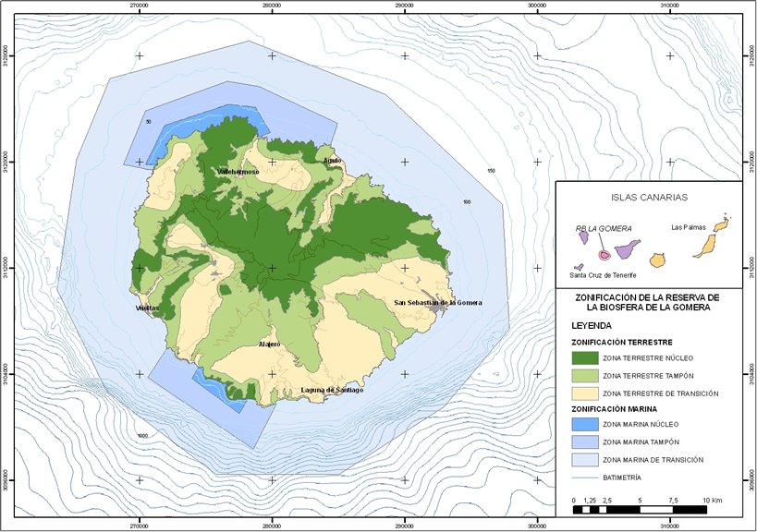Select the Zona Marina Núcleo blue swatch
757x532 pixels.
click(583, 423)
